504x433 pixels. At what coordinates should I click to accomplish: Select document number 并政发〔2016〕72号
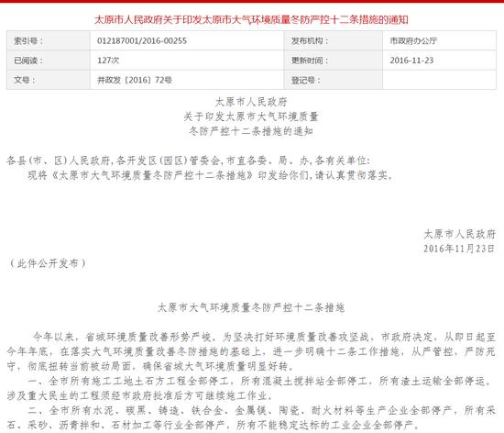click(135, 80)
